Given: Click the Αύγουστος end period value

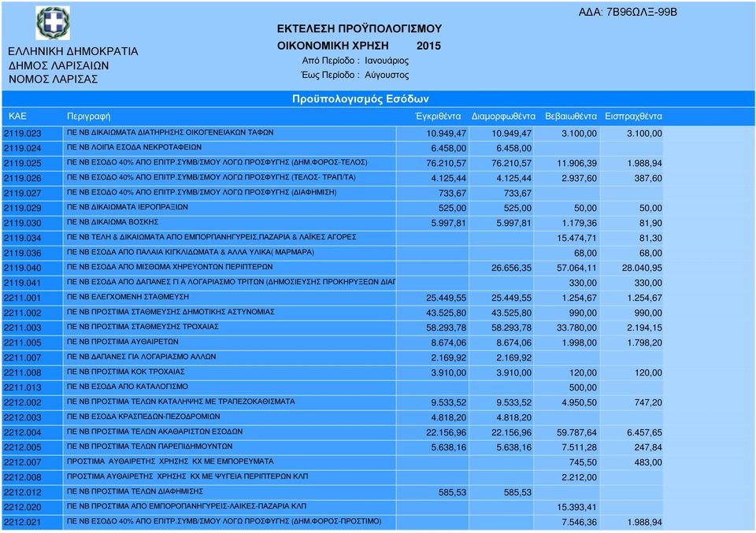Looking at the screenshot, I should (387, 75).
